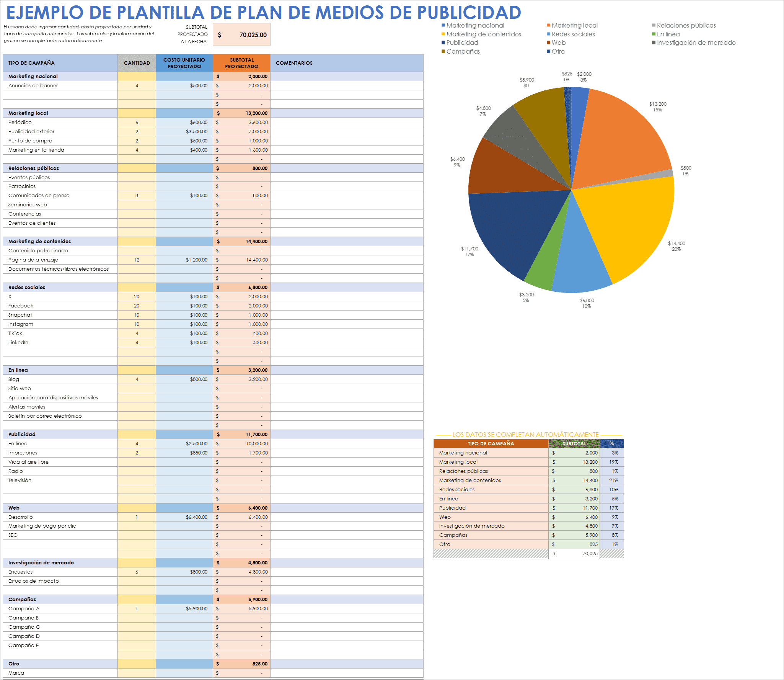Click the Redes sociales legend entry

tap(571, 34)
